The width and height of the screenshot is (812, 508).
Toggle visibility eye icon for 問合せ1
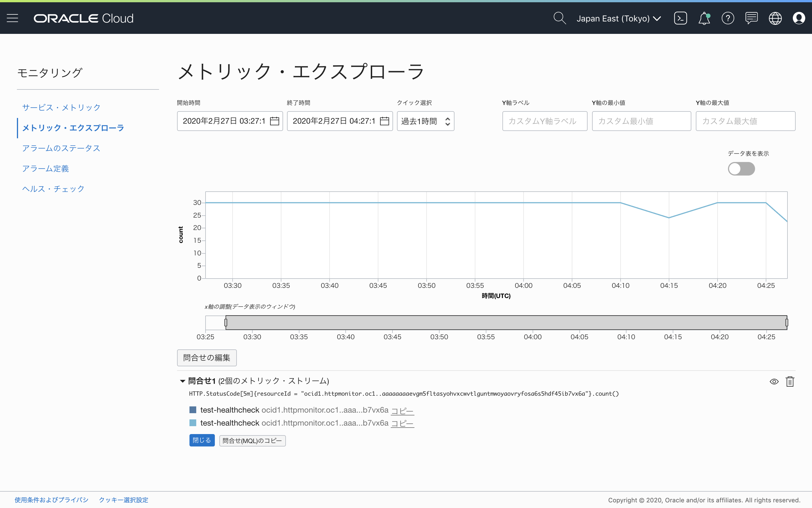(x=774, y=381)
